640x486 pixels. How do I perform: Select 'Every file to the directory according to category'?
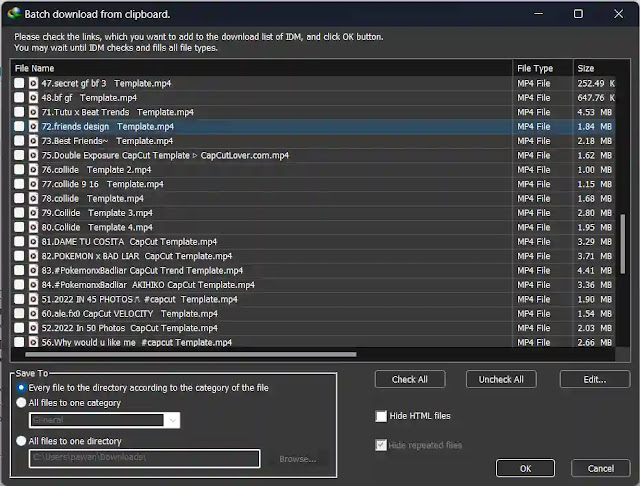tap(21, 387)
